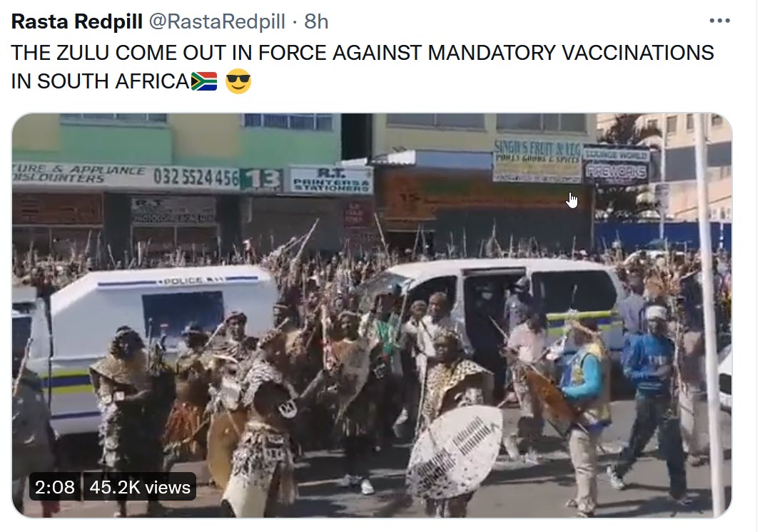
Task: Click the tweet text about mandatory vaccinations
Action: click(363, 67)
